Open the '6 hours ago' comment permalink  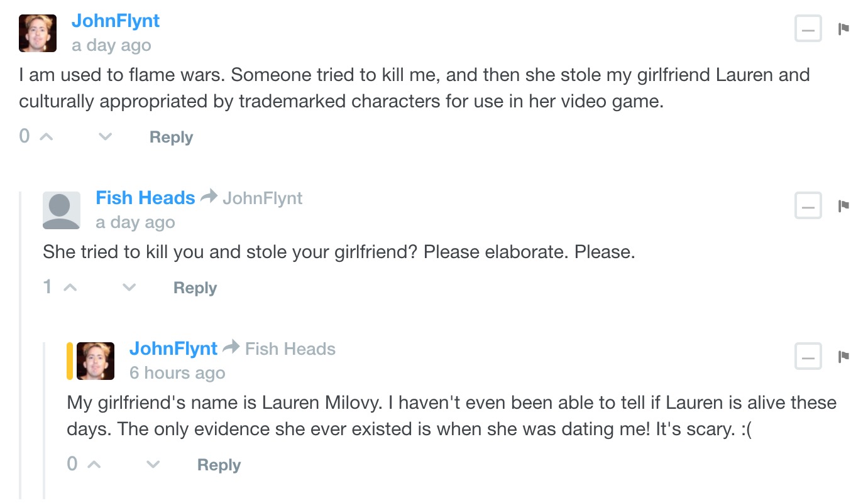point(177,373)
